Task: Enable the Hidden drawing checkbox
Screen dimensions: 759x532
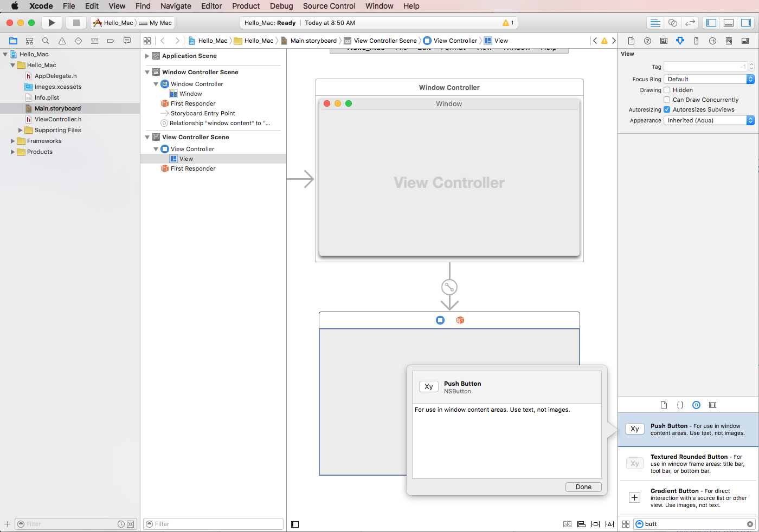Action: tap(666, 90)
